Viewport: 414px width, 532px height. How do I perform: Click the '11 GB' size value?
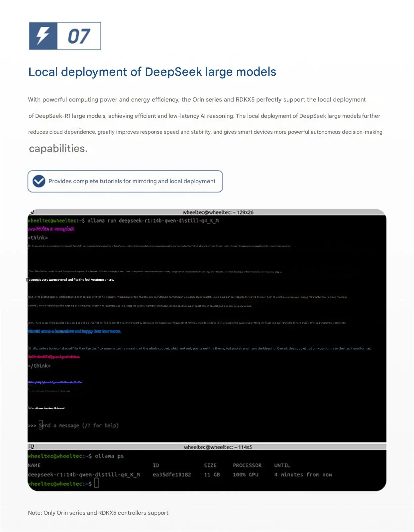coord(212,475)
